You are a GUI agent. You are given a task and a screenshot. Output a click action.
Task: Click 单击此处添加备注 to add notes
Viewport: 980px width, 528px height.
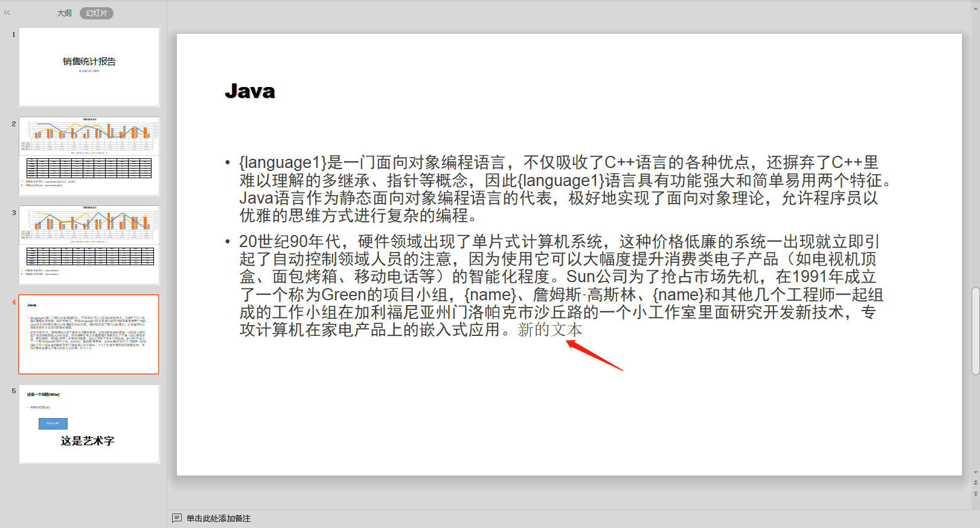tap(219, 518)
